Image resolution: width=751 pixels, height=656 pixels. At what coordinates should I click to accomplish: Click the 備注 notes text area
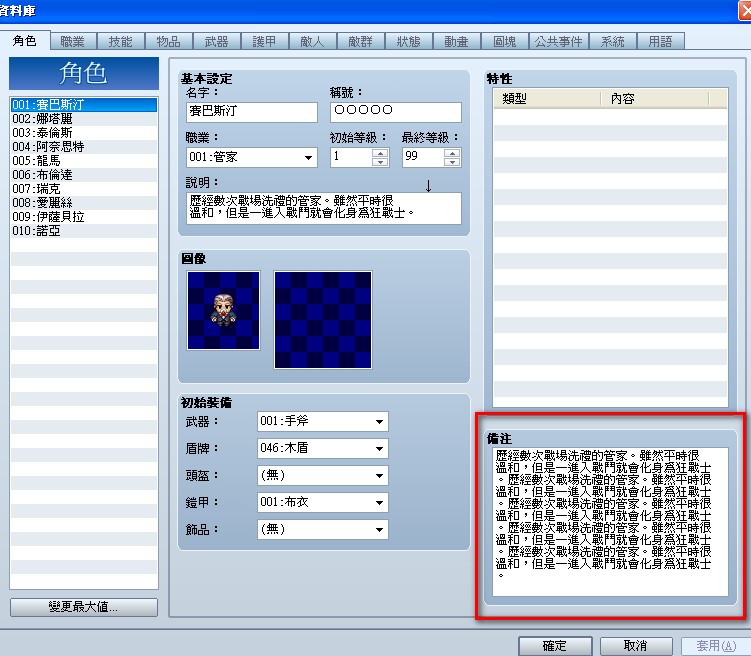point(610,522)
